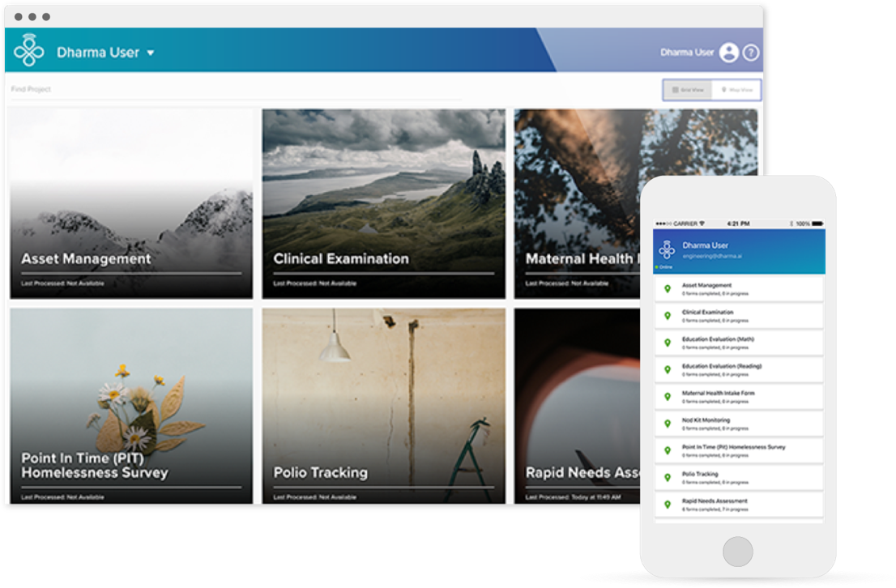The width and height of the screenshot is (896, 588).
Task: Open the Dharma User account name at top right
Action: tap(686, 53)
